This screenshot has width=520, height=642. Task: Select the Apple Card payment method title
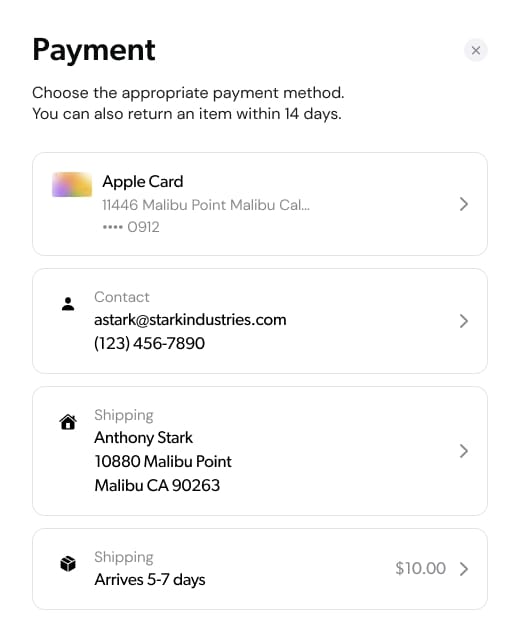click(142, 181)
